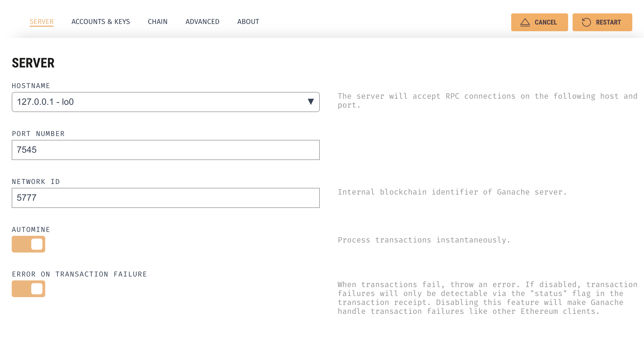Go to the Advanced tab
This screenshot has width=644, height=359.
(x=202, y=22)
